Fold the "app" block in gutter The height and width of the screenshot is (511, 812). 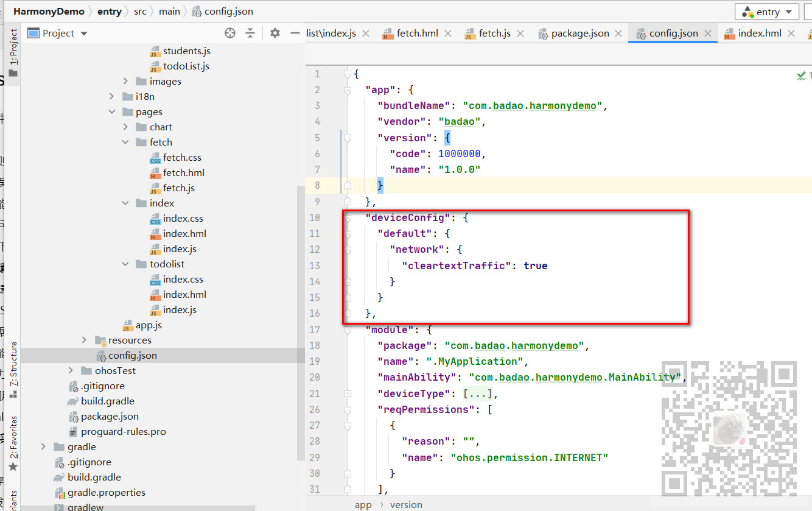[x=348, y=90]
